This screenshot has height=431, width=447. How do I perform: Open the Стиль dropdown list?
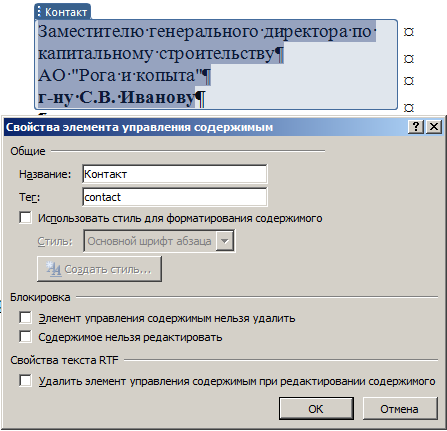click(x=225, y=241)
